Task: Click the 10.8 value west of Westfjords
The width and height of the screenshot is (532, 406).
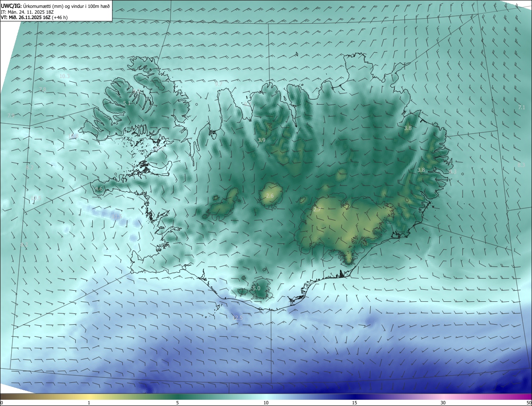Action: click(74, 136)
